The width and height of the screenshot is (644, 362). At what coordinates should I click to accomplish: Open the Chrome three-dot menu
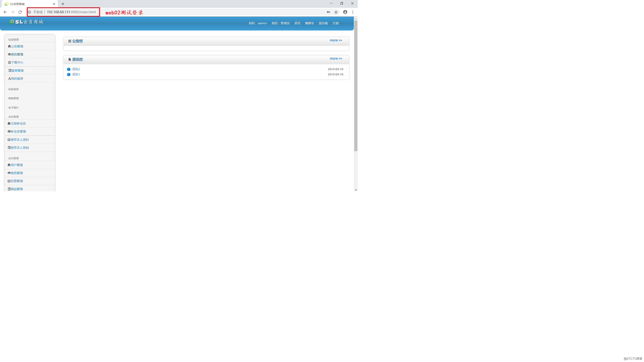(x=353, y=12)
